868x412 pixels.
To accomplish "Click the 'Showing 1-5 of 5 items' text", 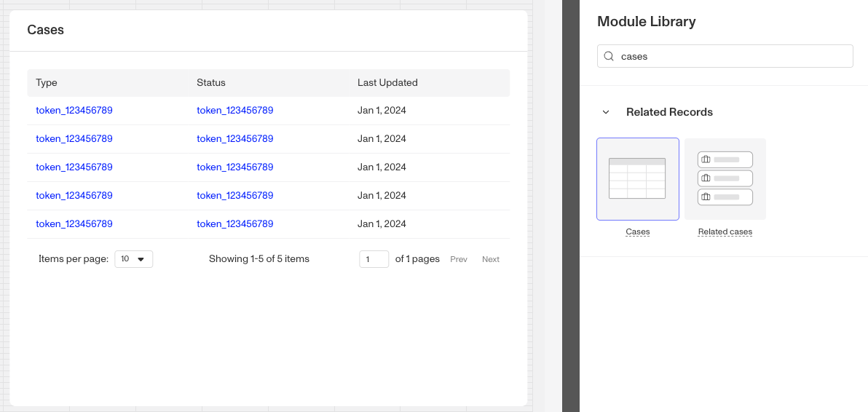I will coord(259,259).
